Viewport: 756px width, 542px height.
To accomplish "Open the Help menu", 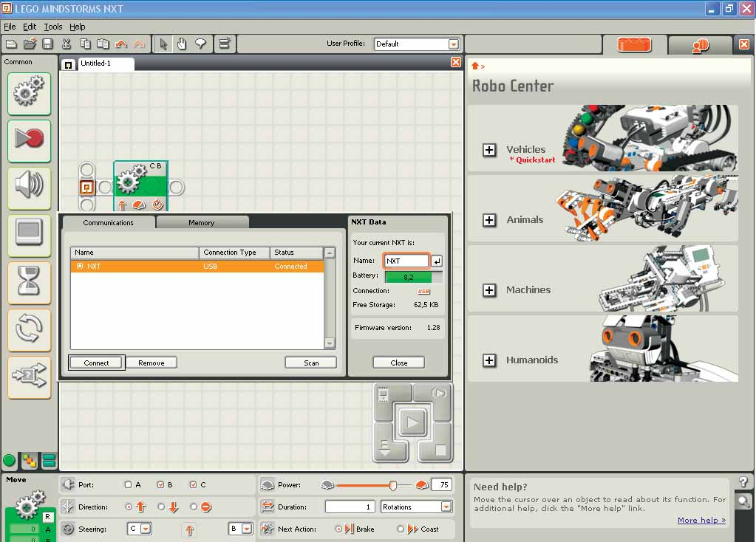I will click(77, 27).
